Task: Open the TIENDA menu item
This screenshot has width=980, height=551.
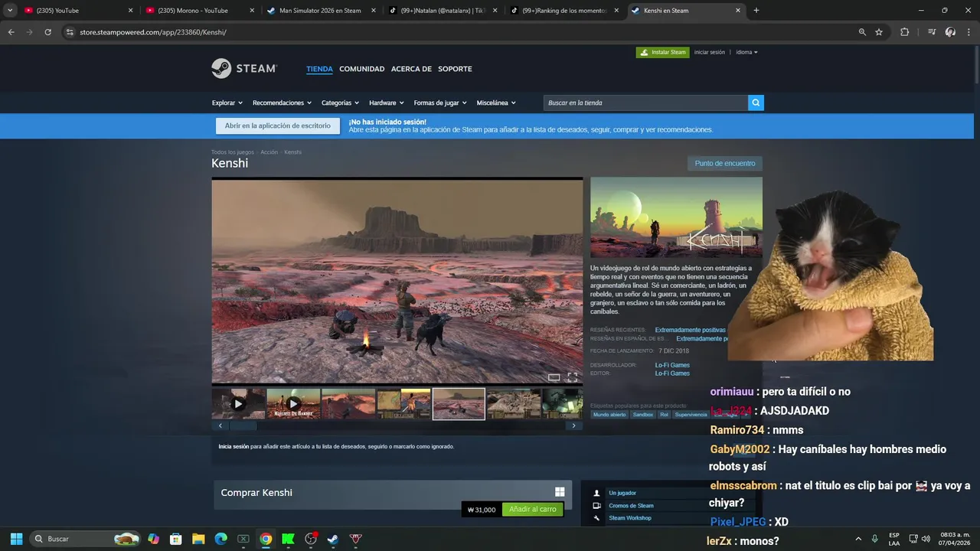Action: click(x=319, y=69)
